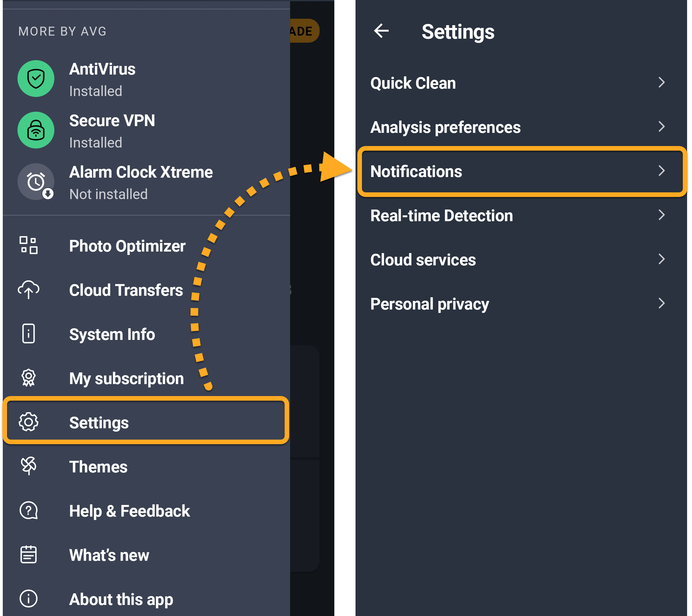
Task: Open Cloud services settings
Action: [x=423, y=260]
